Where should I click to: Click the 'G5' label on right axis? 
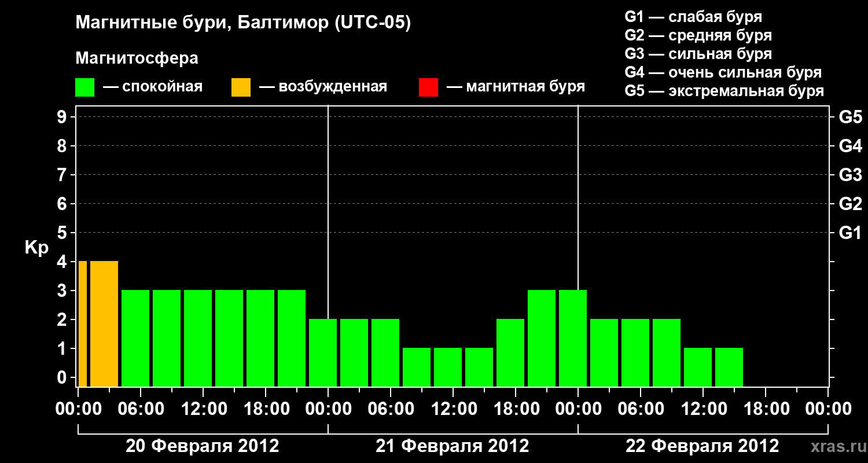[x=851, y=117]
